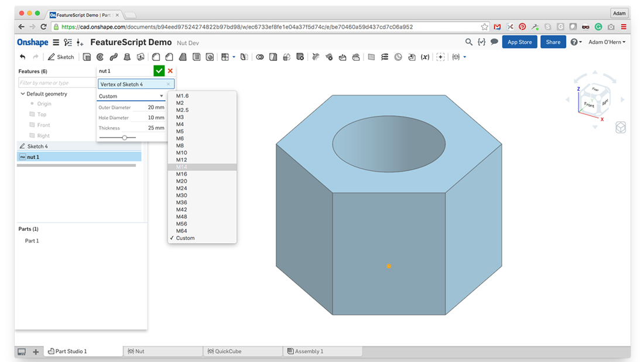Viewport: 644px width, 362px height.
Task: Switch to the QuickCube tab
Action: [225, 351]
